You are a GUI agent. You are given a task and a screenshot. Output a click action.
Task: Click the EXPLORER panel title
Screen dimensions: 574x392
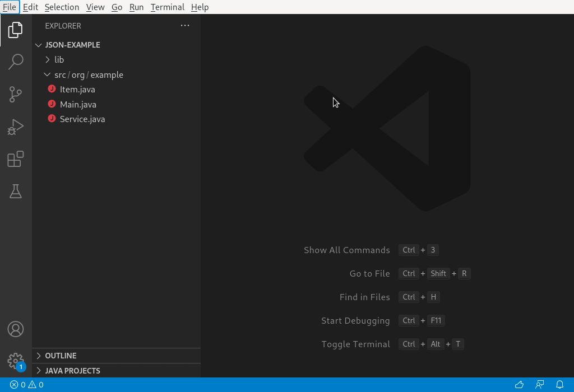click(x=63, y=26)
